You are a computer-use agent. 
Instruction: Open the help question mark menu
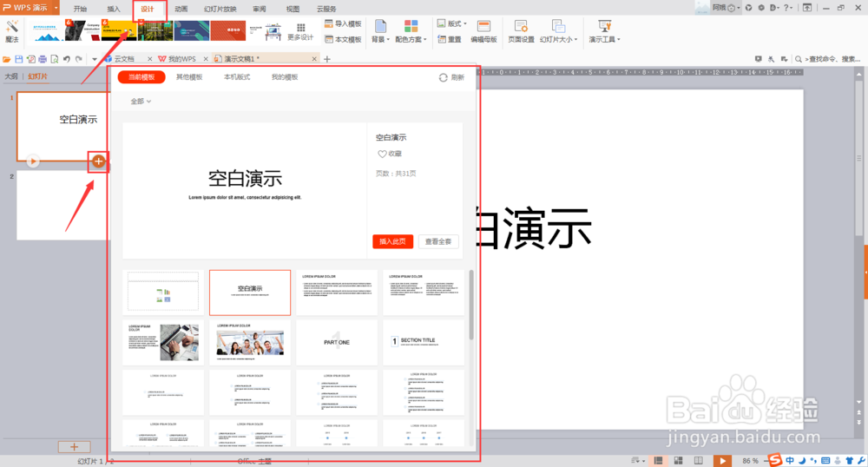point(788,8)
